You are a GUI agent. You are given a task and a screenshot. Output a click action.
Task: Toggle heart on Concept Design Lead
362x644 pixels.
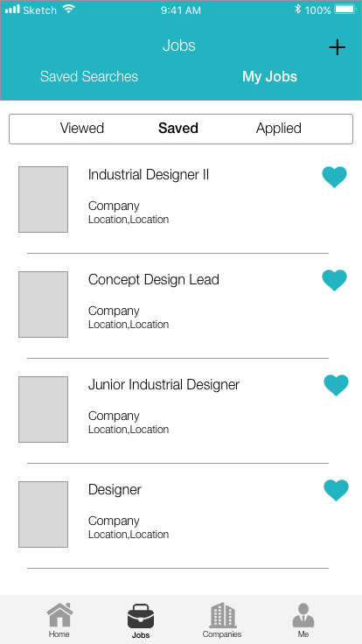pyautogui.click(x=334, y=280)
